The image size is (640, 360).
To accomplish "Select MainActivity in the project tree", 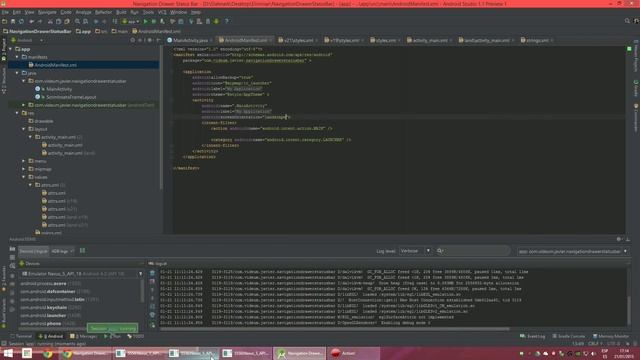I will (x=59, y=89).
